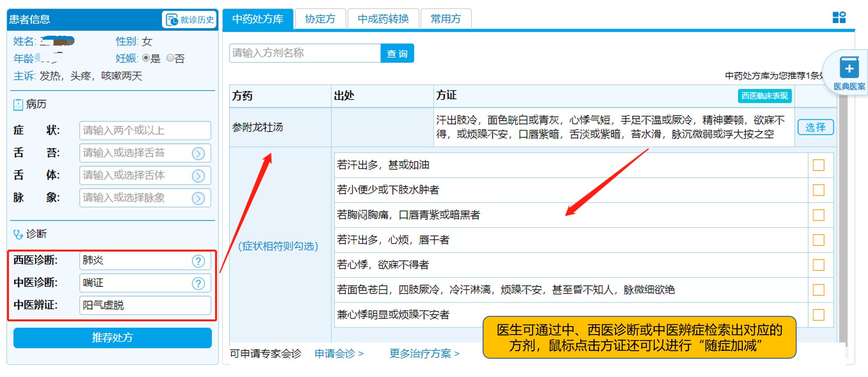Click help icon beside 西医诊断 field

click(198, 261)
